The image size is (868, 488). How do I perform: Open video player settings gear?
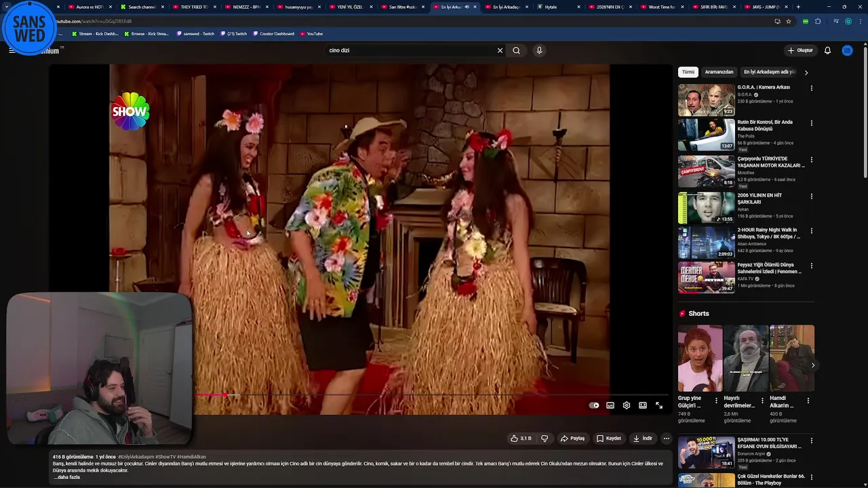pos(627,405)
